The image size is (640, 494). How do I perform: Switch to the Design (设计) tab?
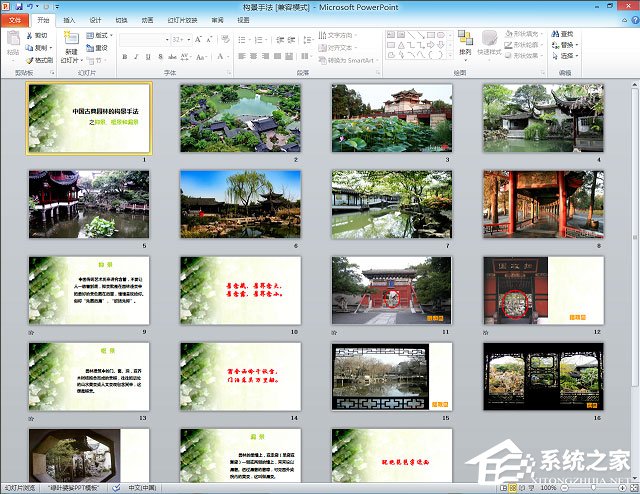click(x=95, y=19)
